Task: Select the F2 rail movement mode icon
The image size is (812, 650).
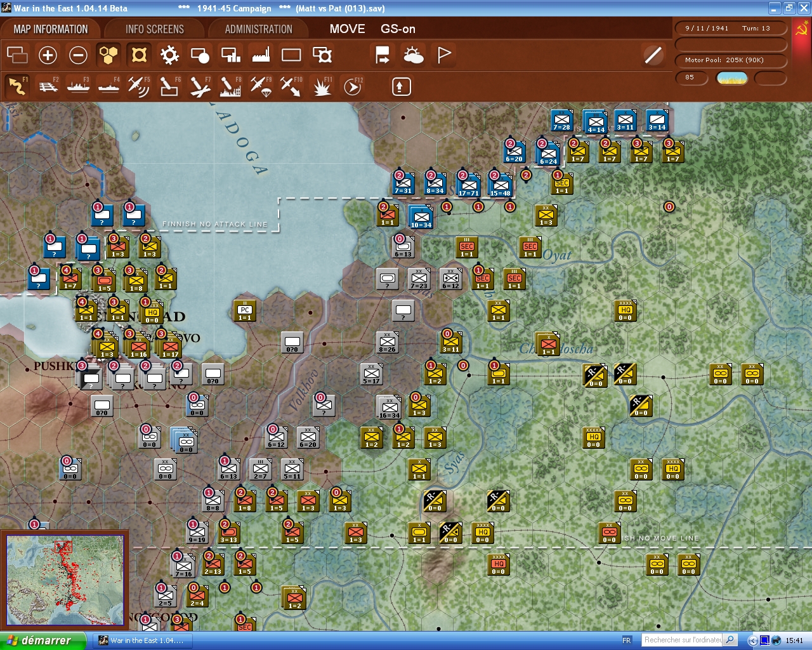Action: [48, 86]
